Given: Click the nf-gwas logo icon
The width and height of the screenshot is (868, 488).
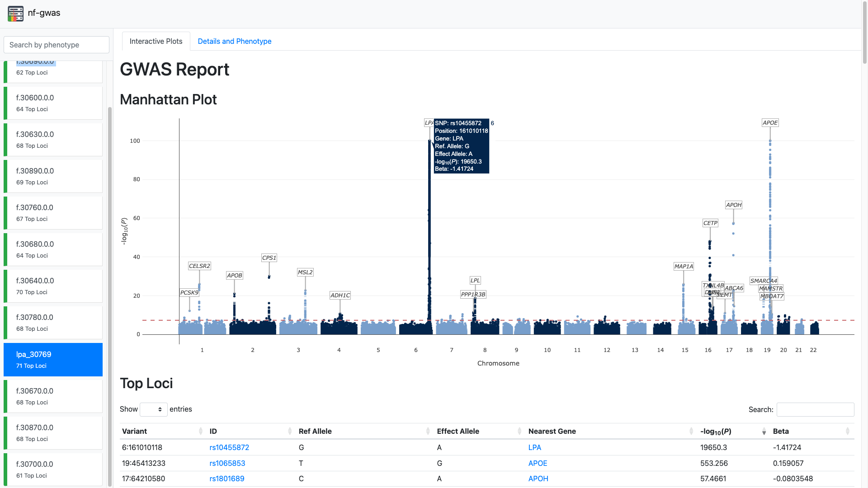Looking at the screenshot, I should pyautogui.click(x=15, y=13).
